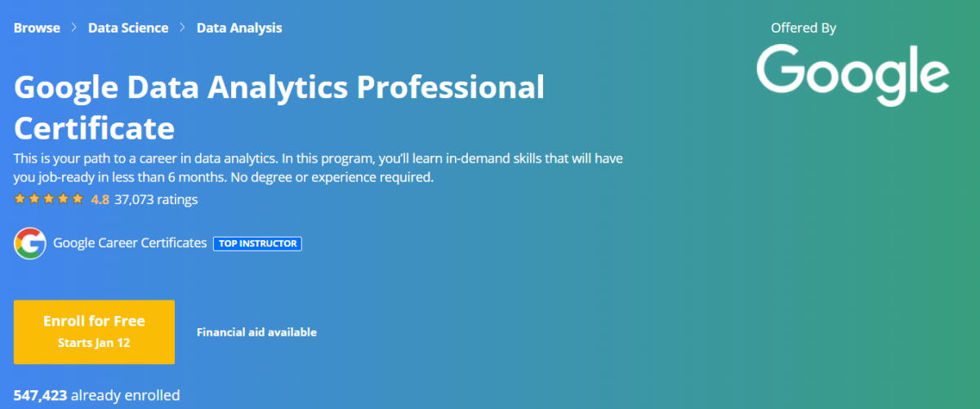Open the Google Career Certificates instructor link
The height and width of the screenshot is (409, 980).
(130, 243)
